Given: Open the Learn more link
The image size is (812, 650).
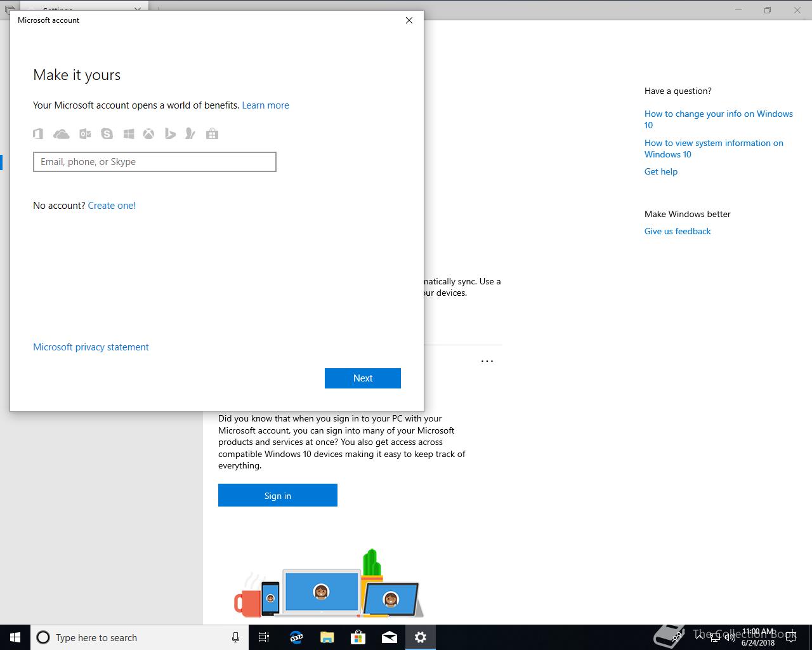Looking at the screenshot, I should tap(265, 105).
